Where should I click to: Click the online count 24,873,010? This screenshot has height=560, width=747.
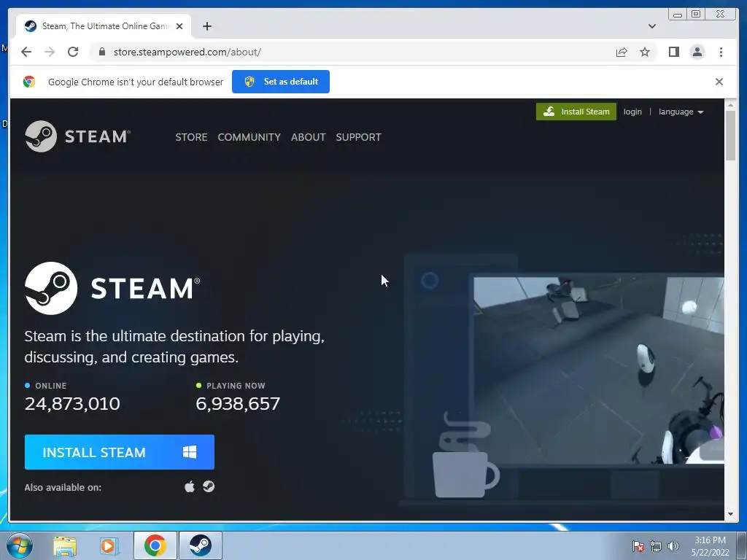click(72, 404)
